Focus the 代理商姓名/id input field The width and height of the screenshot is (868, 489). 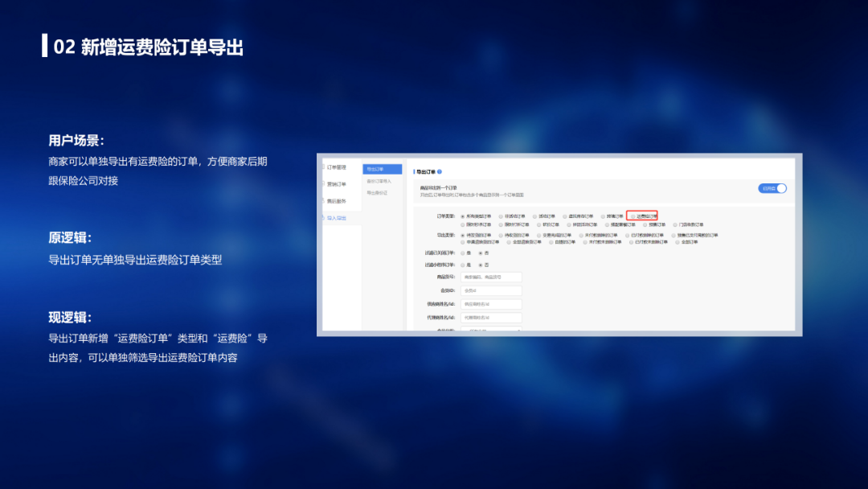491,318
